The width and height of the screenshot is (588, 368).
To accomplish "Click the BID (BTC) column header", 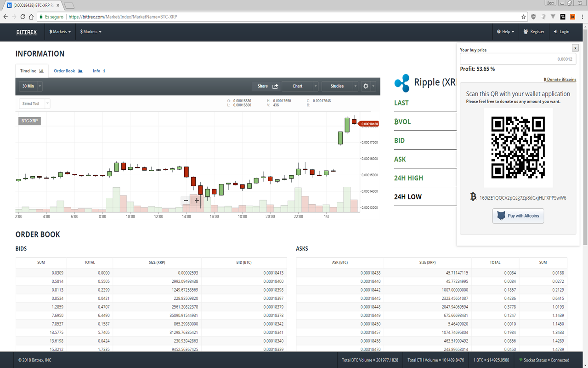I will click(244, 263).
